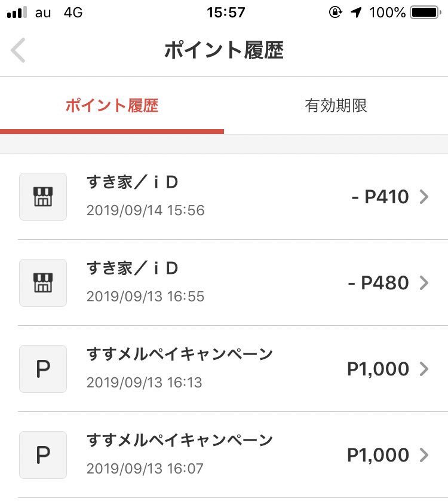Tap the battery icon in status bar
This screenshot has width=448, height=501.
426,13
